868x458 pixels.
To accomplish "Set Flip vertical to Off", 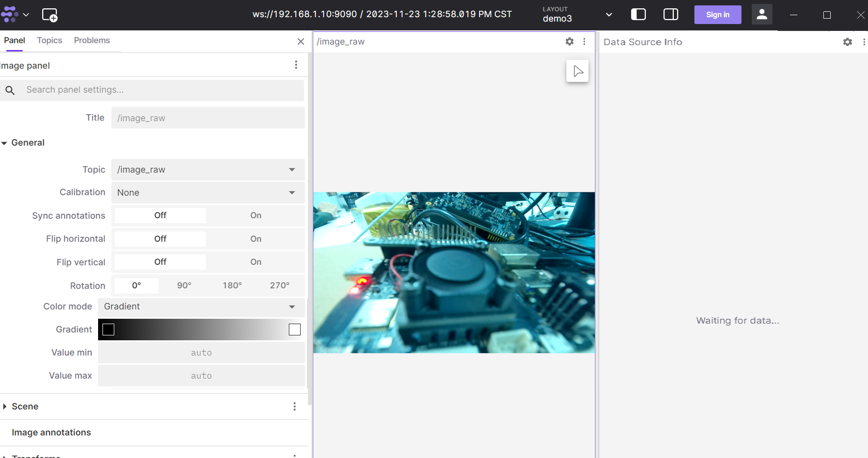I will [x=160, y=262].
